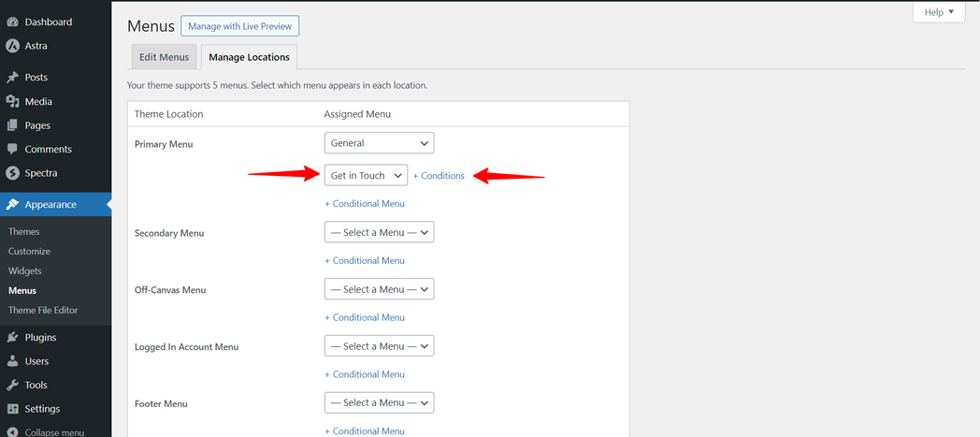The width and height of the screenshot is (980, 437).
Task: Click the Dashboard icon in sidebar
Action: point(12,22)
